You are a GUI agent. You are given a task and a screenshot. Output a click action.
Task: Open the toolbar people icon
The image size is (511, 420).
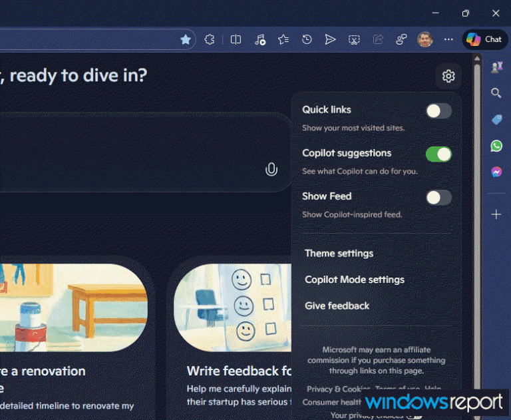tap(401, 40)
